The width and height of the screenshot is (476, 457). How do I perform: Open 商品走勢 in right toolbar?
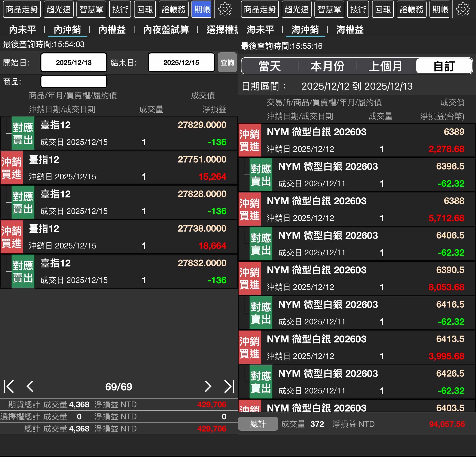[x=260, y=9]
